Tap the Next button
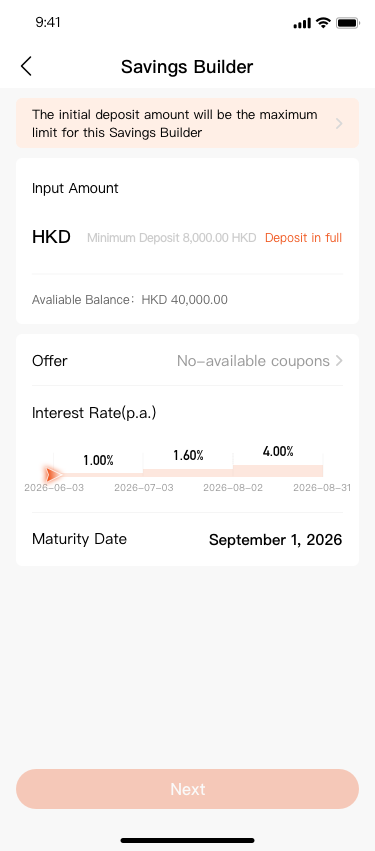Viewport: 375px width, 851px height. pos(187,789)
